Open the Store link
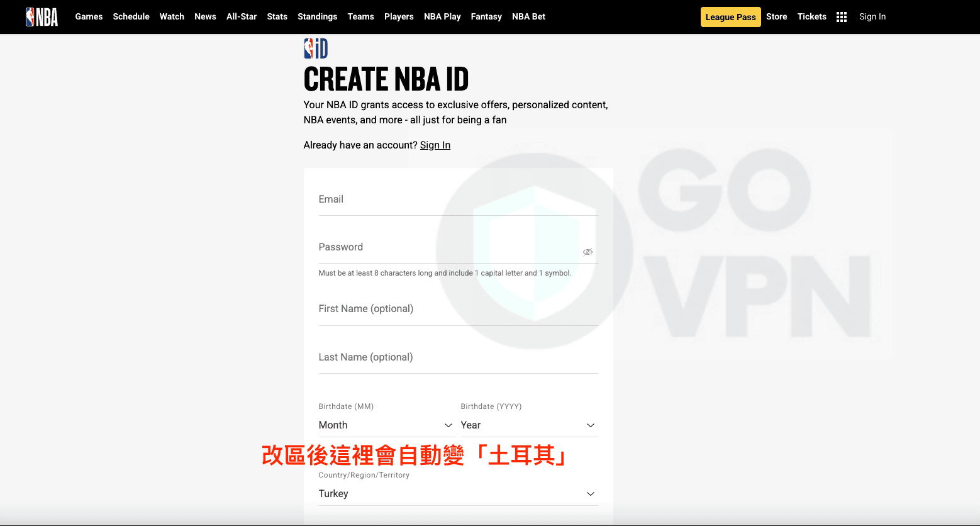Image resolution: width=980 pixels, height=526 pixels. pyautogui.click(x=776, y=17)
